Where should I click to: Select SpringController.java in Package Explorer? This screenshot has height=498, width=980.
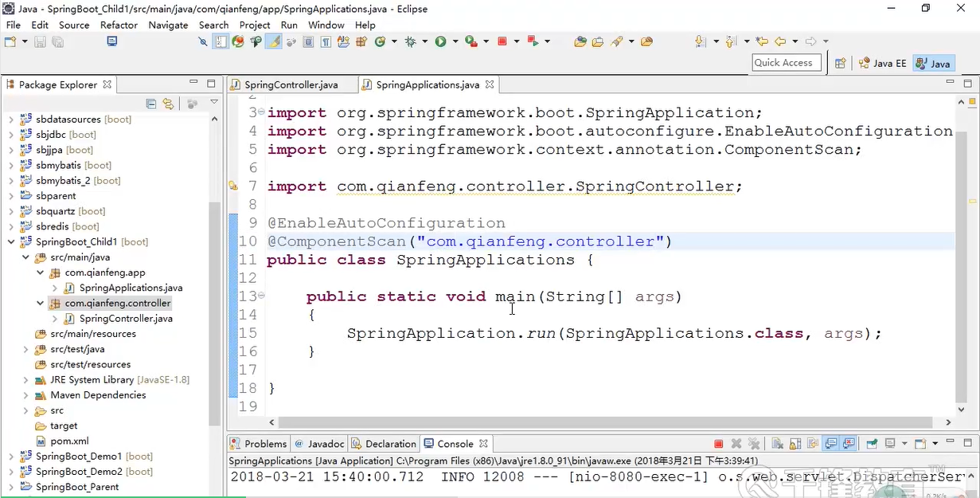click(x=126, y=319)
